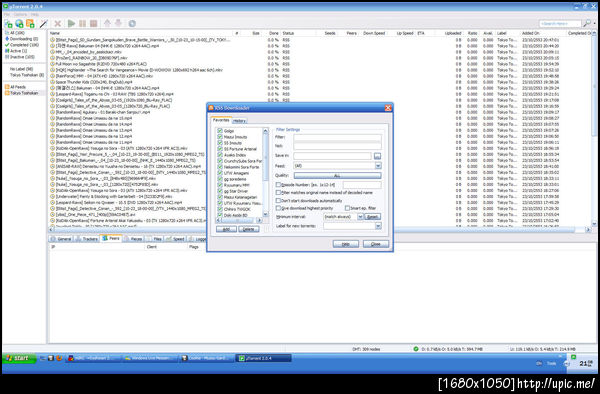Open the Files tab in details pane
This screenshot has height=394, width=600.
(x=155, y=239)
